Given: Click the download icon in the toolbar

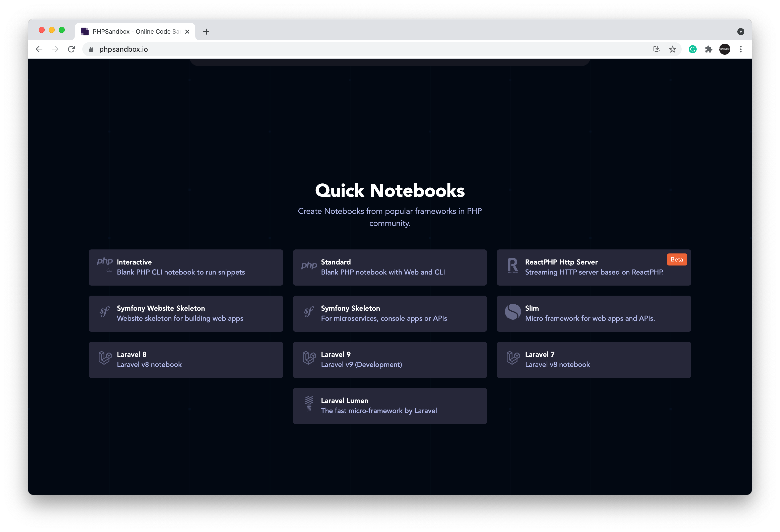Looking at the screenshot, I should point(656,49).
